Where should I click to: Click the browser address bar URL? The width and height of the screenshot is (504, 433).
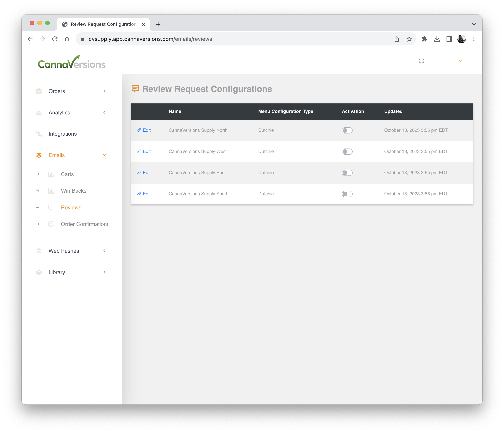[x=150, y=39]
